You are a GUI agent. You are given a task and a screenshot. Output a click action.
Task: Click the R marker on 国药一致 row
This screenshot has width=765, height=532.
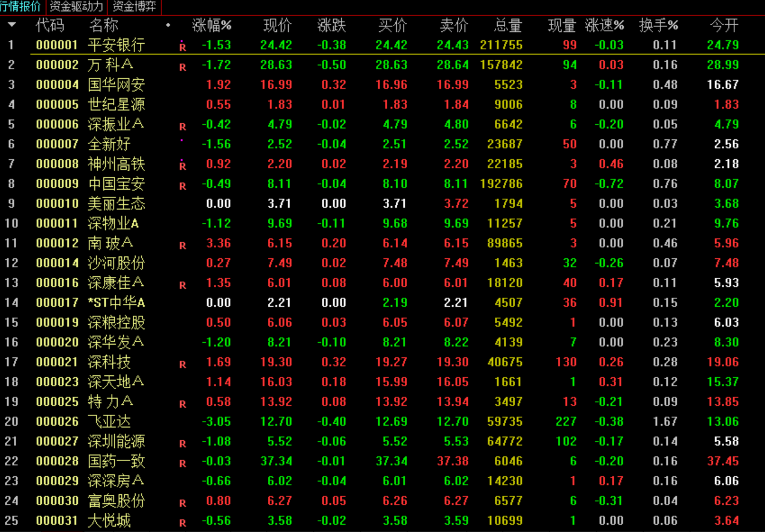pyautogui.click(x=183, y=464)
